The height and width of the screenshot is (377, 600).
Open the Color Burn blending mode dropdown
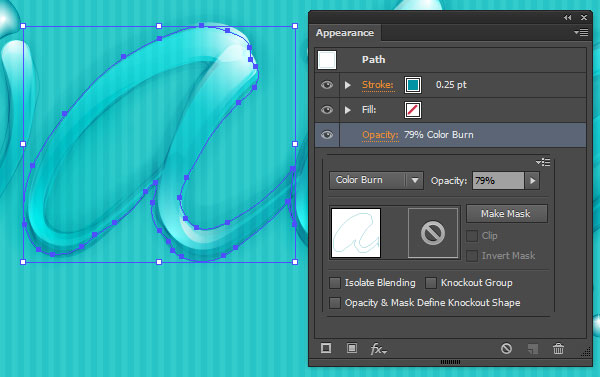coord(376,180)
